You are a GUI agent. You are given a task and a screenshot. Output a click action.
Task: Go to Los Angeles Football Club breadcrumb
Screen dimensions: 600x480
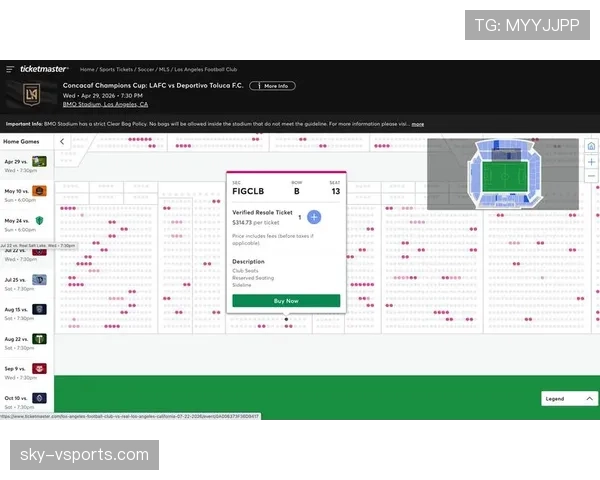click(x=205, y=69)
